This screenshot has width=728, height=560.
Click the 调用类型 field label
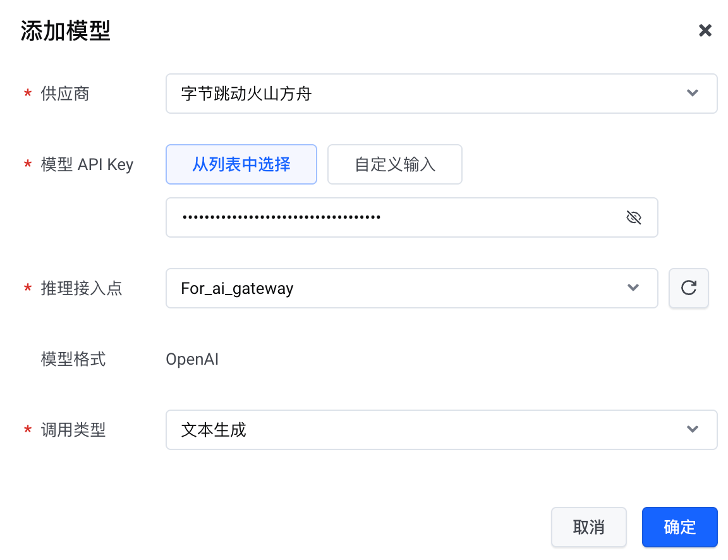pyautogui.click(x=73, y=430)
